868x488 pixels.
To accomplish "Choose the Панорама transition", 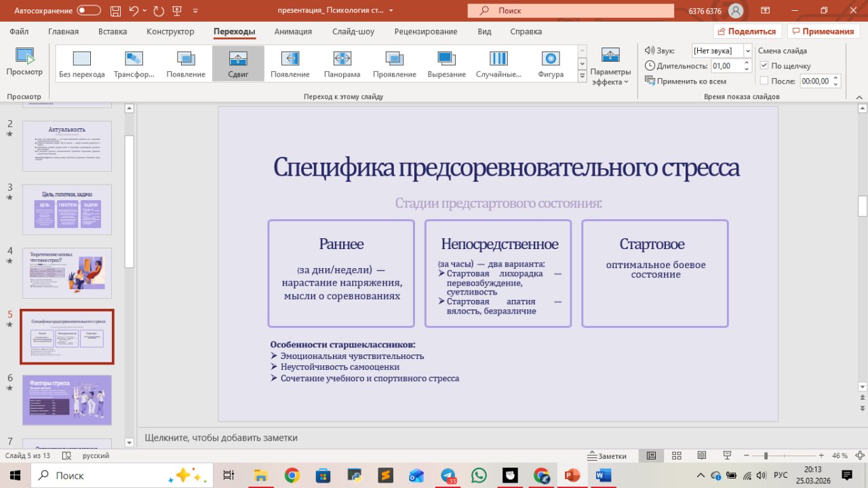I will tap(342, 64).
